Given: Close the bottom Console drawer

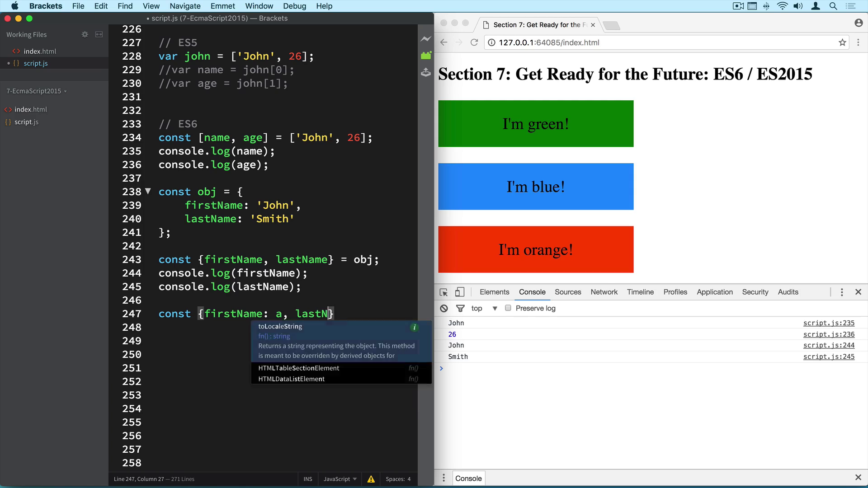Looking at the screenshot, I should click(858, 478).
